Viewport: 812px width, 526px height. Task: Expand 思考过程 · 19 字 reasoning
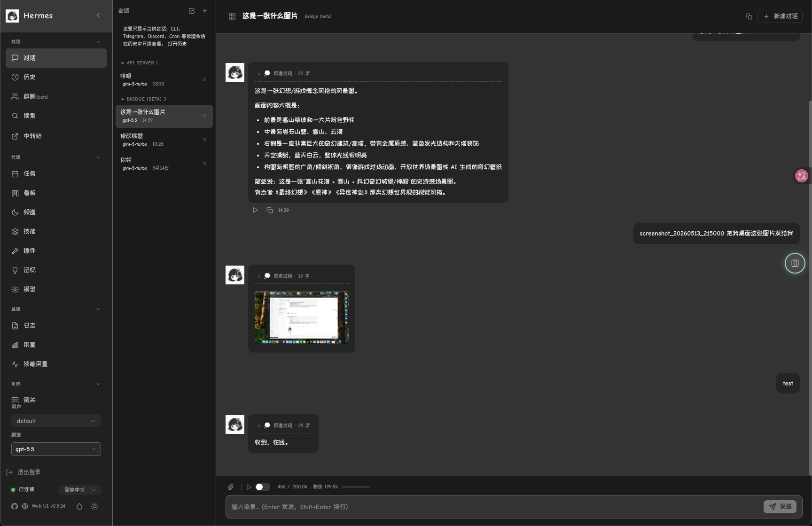283,276
